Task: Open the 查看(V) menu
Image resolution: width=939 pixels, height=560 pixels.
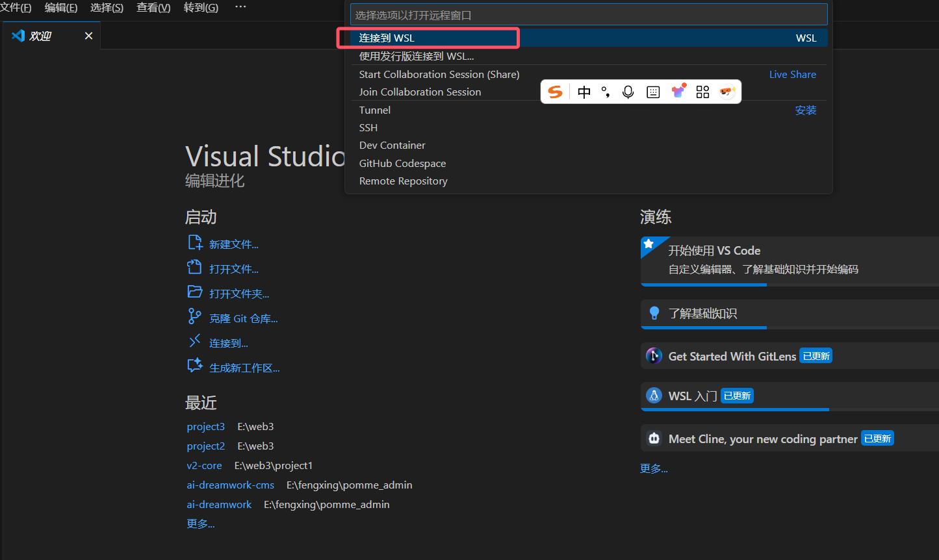Action: [153, 8]
